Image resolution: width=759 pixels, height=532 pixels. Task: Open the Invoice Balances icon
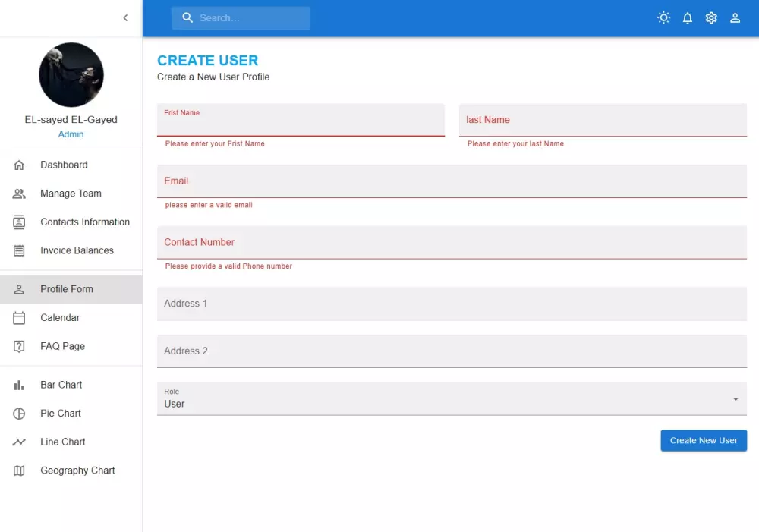pyautogui.click(x=18, y=250)
